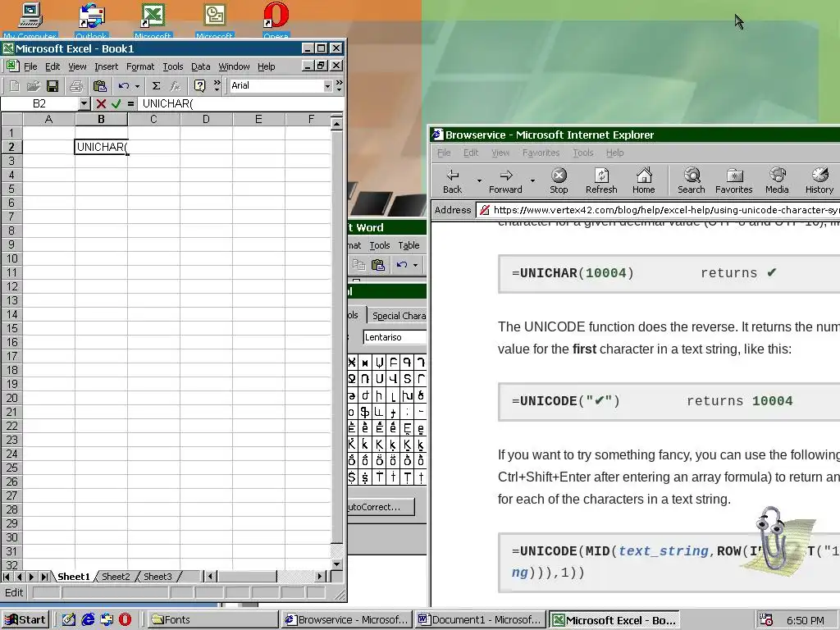The height and width of the screenshot is (630, 840).
Task: Open History in Internet Explorer
Action: (819, 181)
